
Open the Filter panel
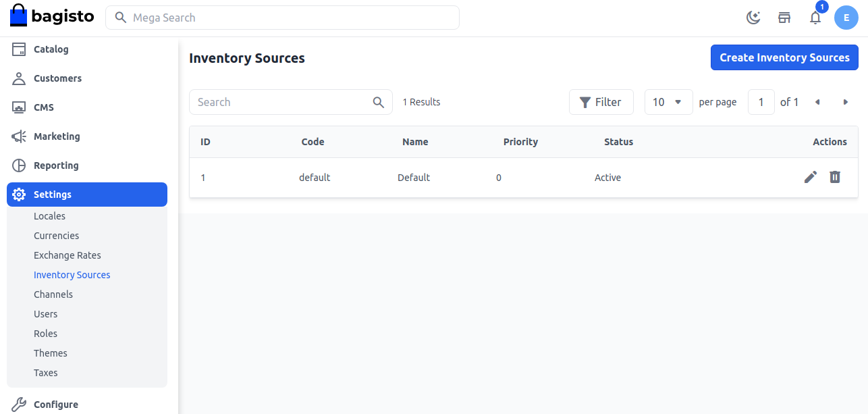[x=601, y=102]
